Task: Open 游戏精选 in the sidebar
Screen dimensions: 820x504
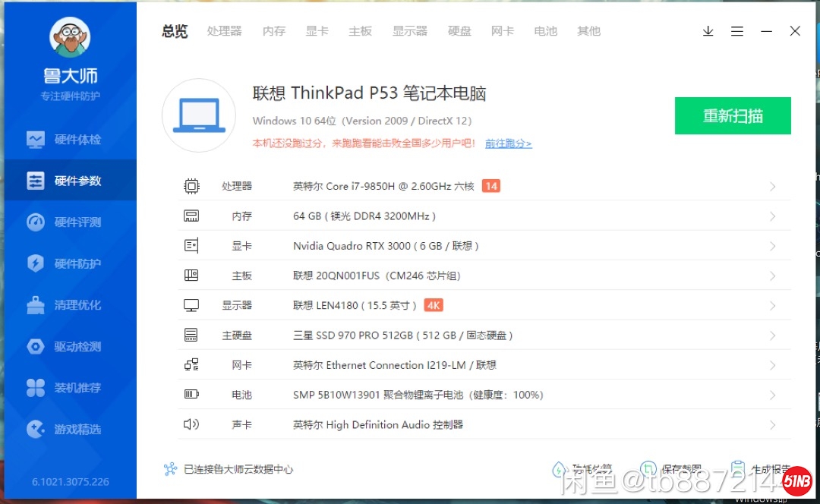Action: point(70,430)
